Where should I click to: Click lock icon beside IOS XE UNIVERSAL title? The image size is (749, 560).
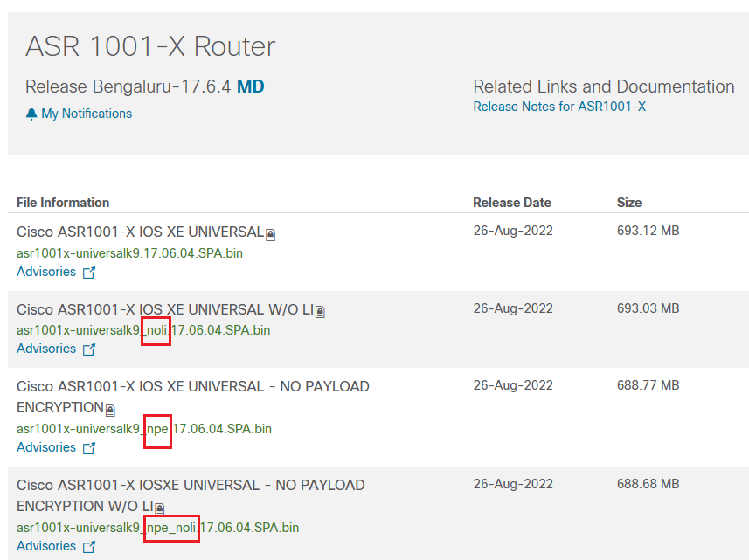[x=270, y=234]
